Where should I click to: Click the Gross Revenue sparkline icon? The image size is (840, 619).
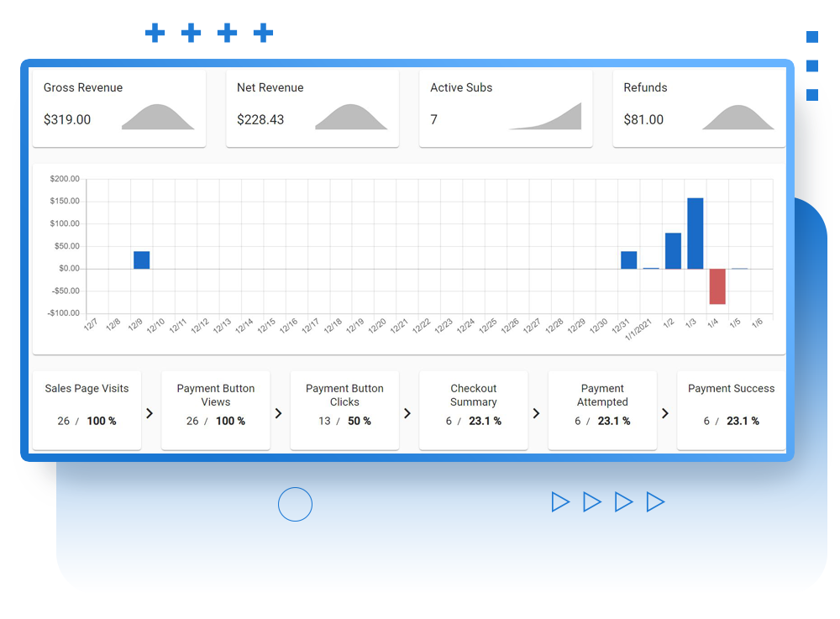(x=160, y=117)
